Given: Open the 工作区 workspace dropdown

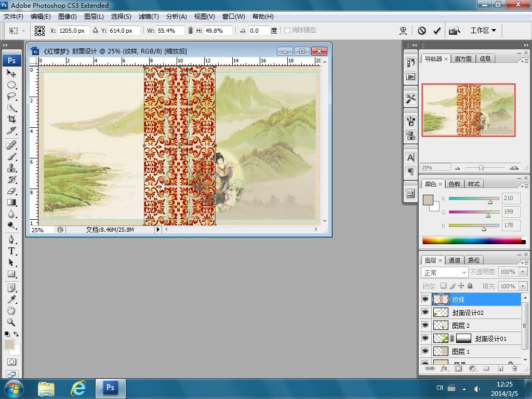Looking at the screenshot, I should click(x=483, y=31).
